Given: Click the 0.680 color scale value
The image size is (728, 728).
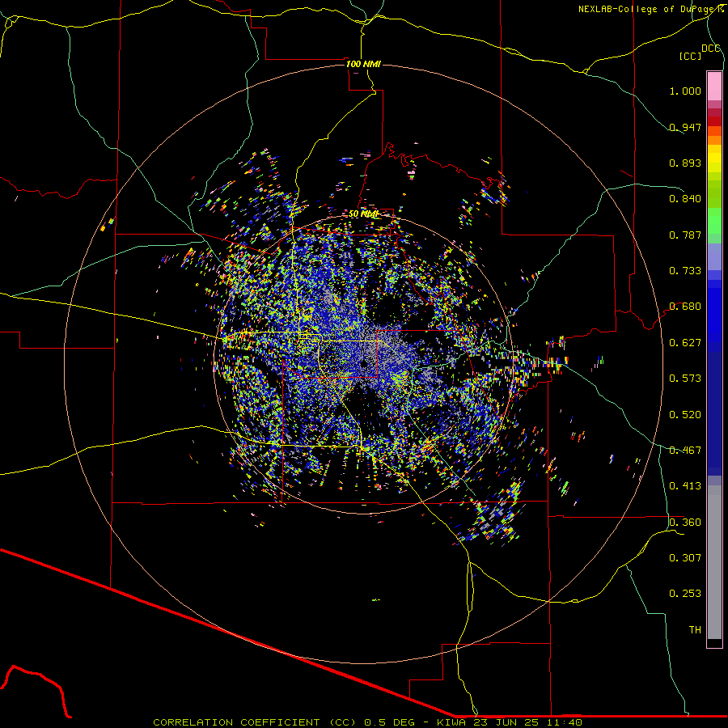Looking at the screenshot, I should point(685,307).
